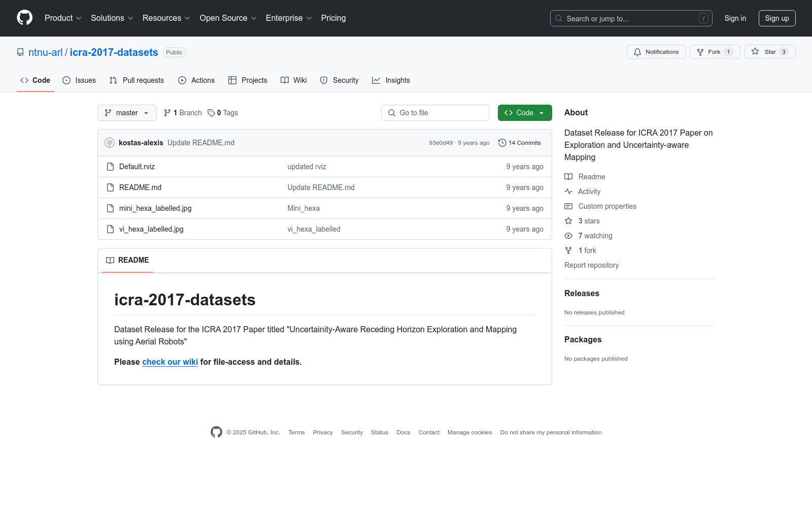Open the 'updated rviz' commit message
This screenshot has height=508, width=812.
[x=307, y=167]
